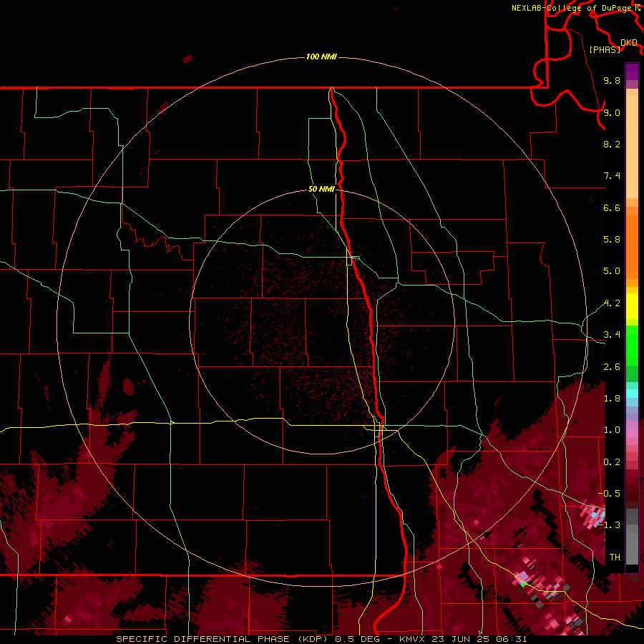This screenshot has width=644, height=644.
Task: Click the 8.2 scale label
Action: point(612,144)
